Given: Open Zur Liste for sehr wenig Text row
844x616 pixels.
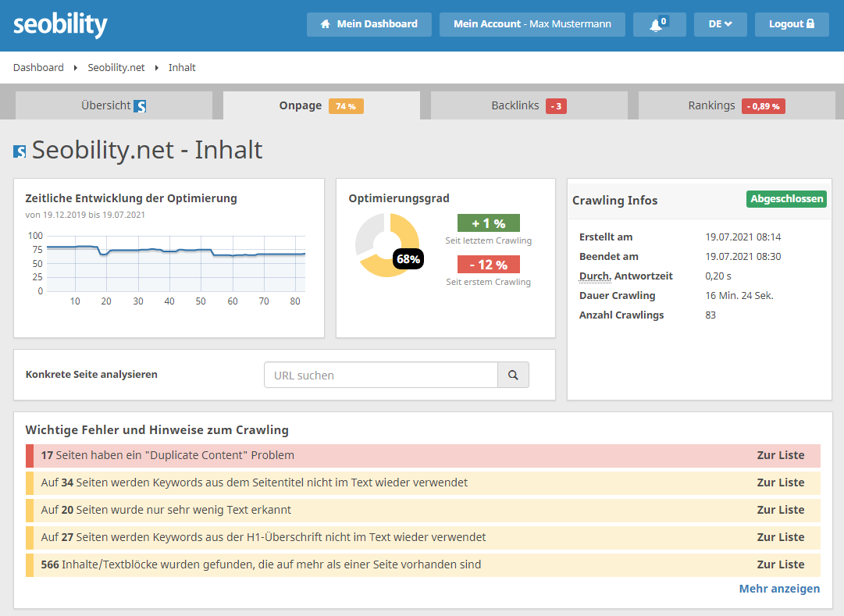Looking at the screenshot, I should (781, 510).
